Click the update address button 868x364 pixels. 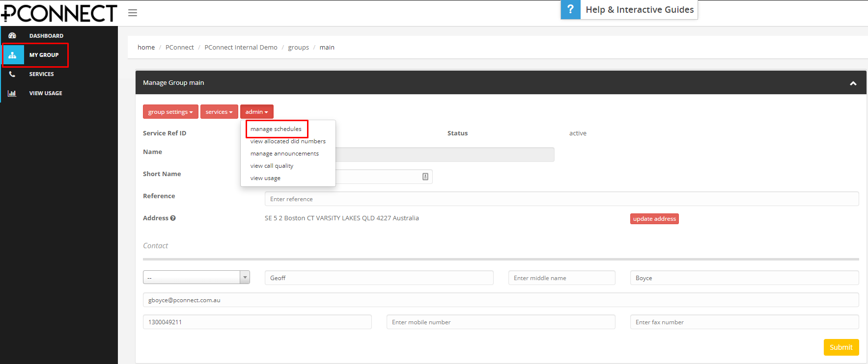point(654,219)
